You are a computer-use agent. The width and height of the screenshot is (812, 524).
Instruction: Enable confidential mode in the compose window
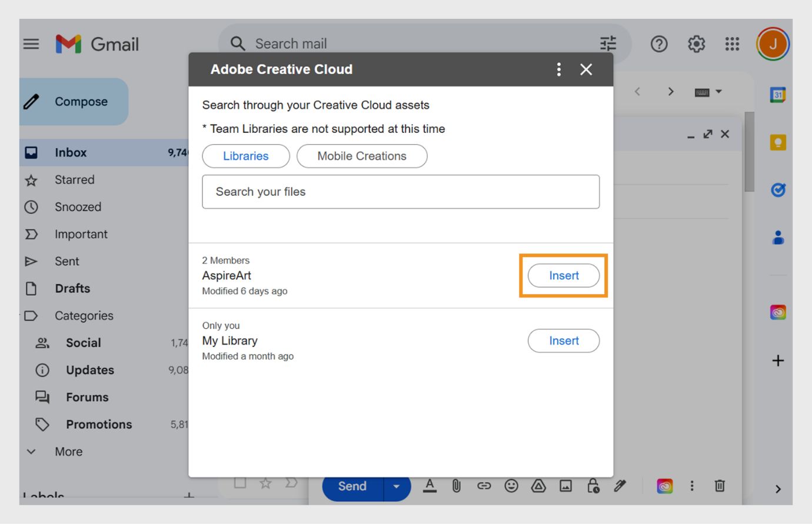593,486
